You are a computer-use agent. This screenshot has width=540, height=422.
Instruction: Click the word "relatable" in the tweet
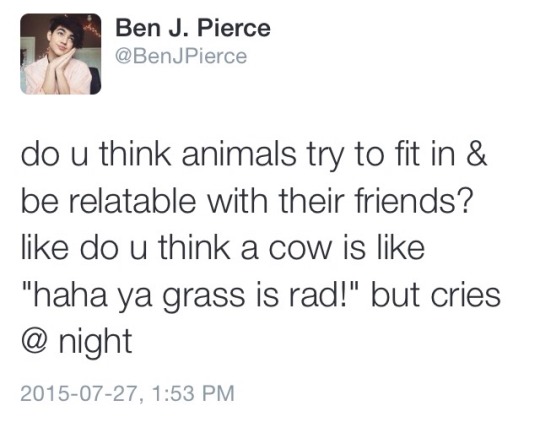[133, 201]
